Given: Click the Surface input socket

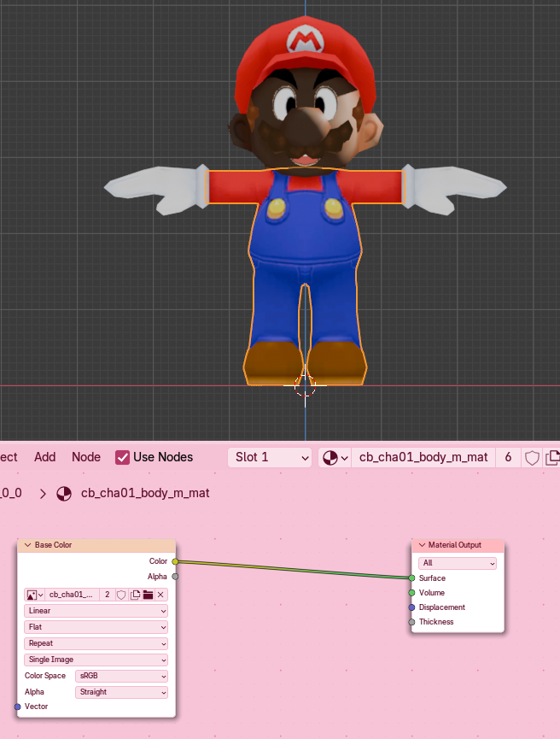Looking at the screenshot, I should tap(411, 578).
